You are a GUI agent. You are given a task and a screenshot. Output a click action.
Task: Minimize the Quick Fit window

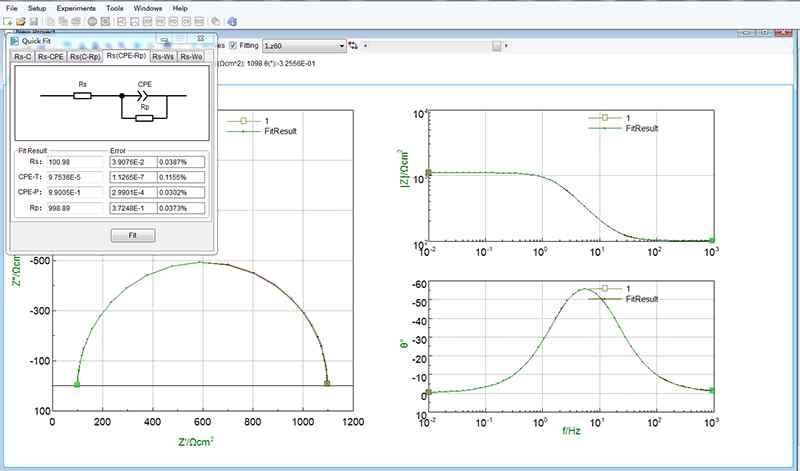(x=164, y=39)
